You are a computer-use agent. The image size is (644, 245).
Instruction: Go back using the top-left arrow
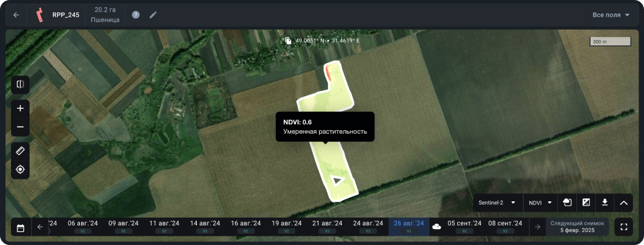(x=16, y=15)
